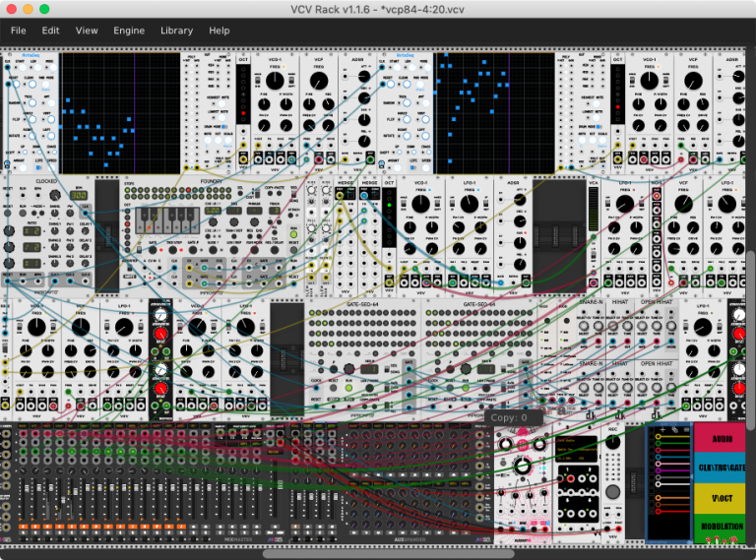756x560 pixels.
Task: Open the Library menu
Action: (x=176, y=31)
